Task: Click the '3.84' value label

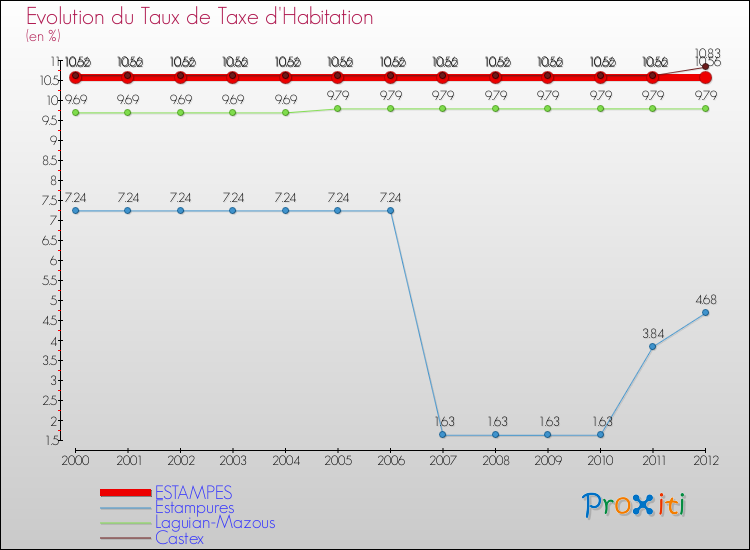Action: click(x=653, y=334)
